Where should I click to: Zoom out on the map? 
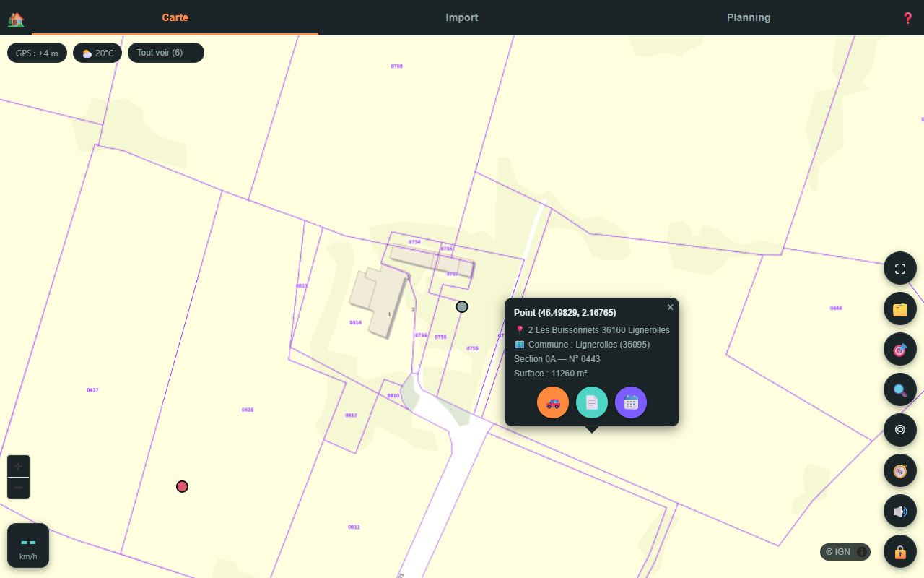[19, 488]
